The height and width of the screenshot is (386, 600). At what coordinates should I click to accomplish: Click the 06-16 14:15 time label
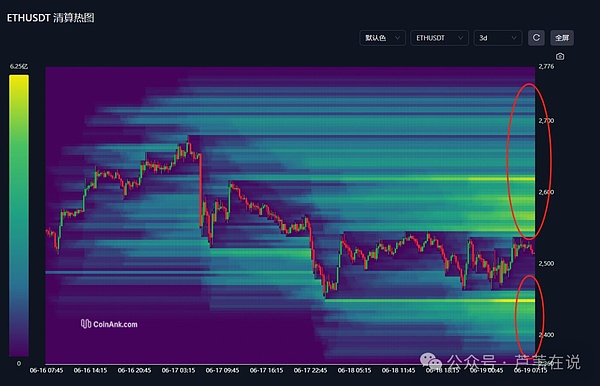tap(90, 370)
